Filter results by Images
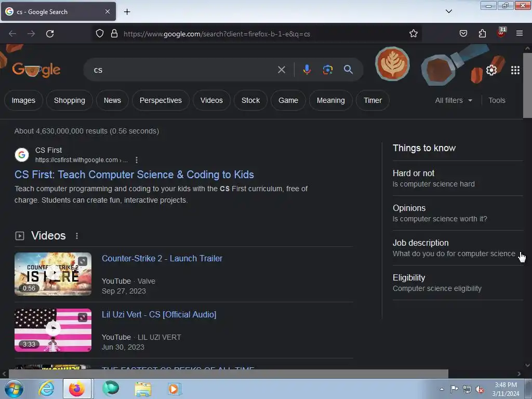Viewport: 532px width, 399px height. [x=23, y=100]
